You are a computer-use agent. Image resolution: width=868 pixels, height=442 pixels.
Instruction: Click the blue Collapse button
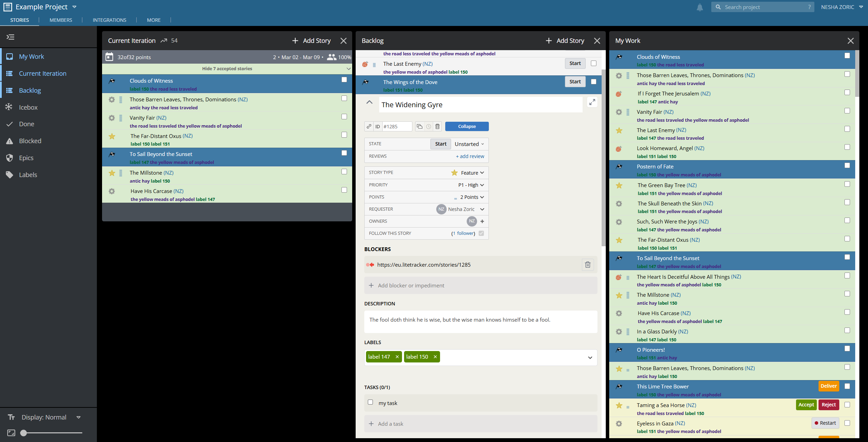[x=467, y=127]
